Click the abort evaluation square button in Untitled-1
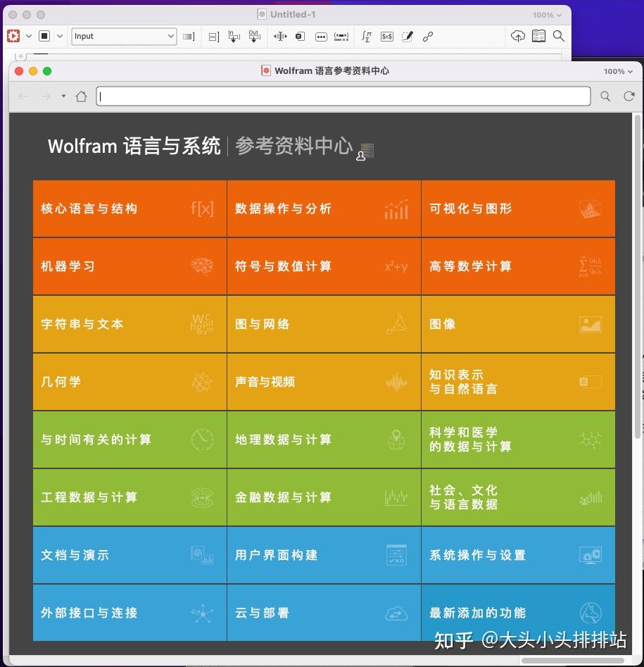 pos(44,36)
